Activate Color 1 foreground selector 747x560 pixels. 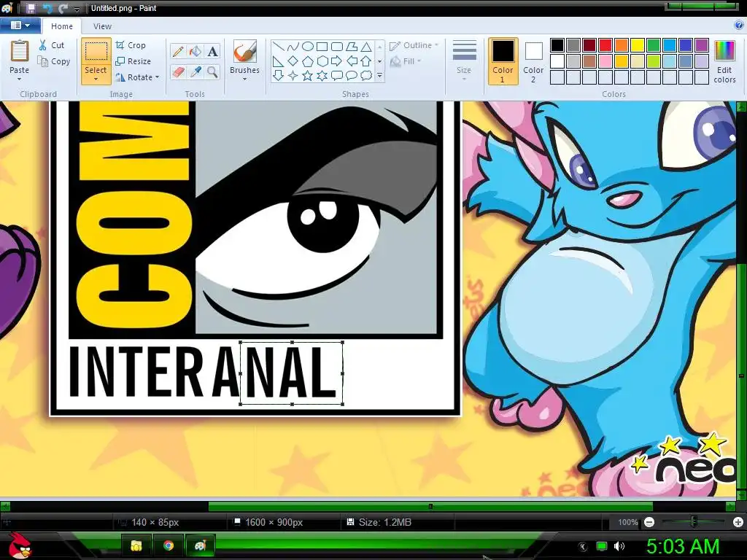pyautogui.click(x=503, y=61)
